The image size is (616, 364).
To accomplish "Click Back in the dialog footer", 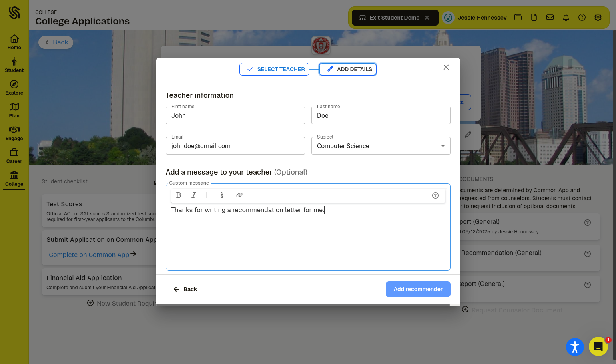I will coord(185,289).
